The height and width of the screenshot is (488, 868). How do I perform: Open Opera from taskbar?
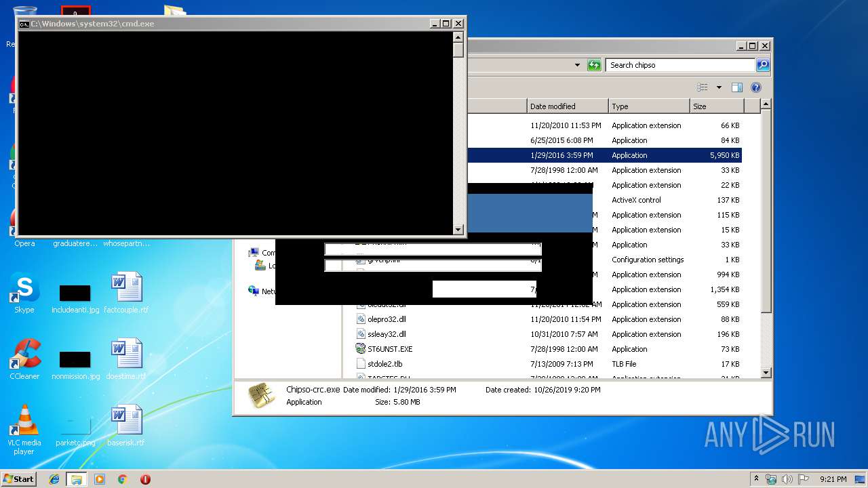coord(145,479)
